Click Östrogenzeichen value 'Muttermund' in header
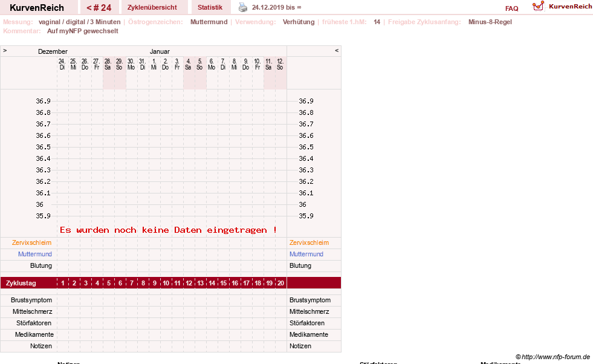593x364 pixels. pyautogui.click(x=209, y=22)
